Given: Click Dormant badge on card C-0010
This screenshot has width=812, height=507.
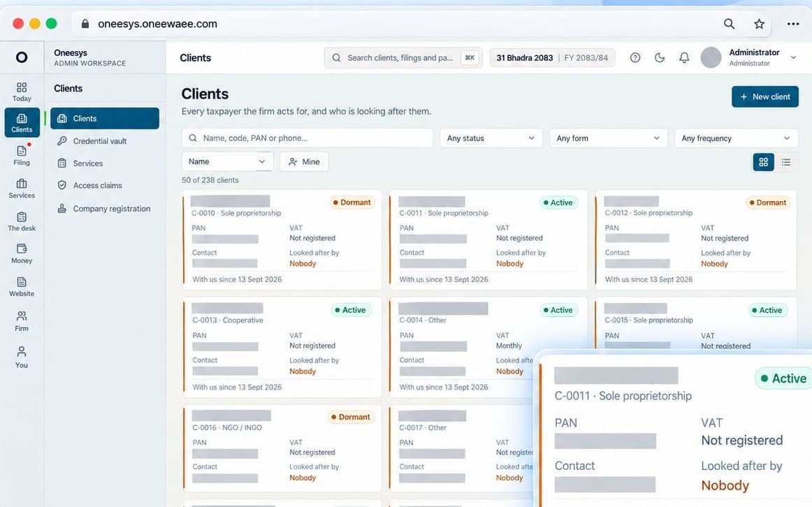Looking at the screenshot, I should click(351, 203).
